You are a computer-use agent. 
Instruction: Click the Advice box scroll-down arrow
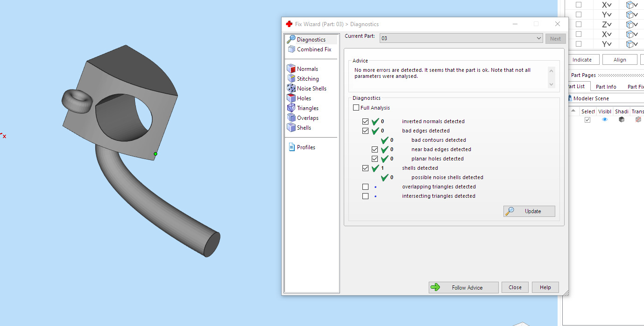(552, 84)
